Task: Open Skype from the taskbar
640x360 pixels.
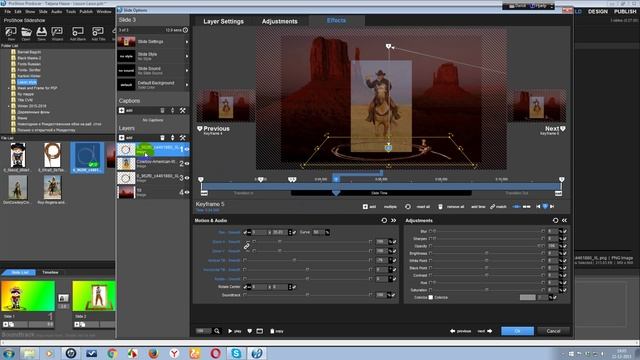Action: coord(236,353)
